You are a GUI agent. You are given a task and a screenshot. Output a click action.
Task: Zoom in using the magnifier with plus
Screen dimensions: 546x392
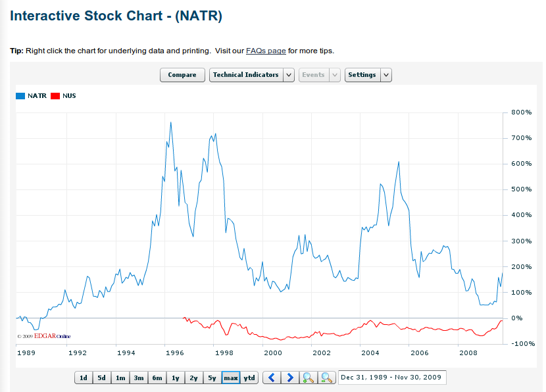308,378
